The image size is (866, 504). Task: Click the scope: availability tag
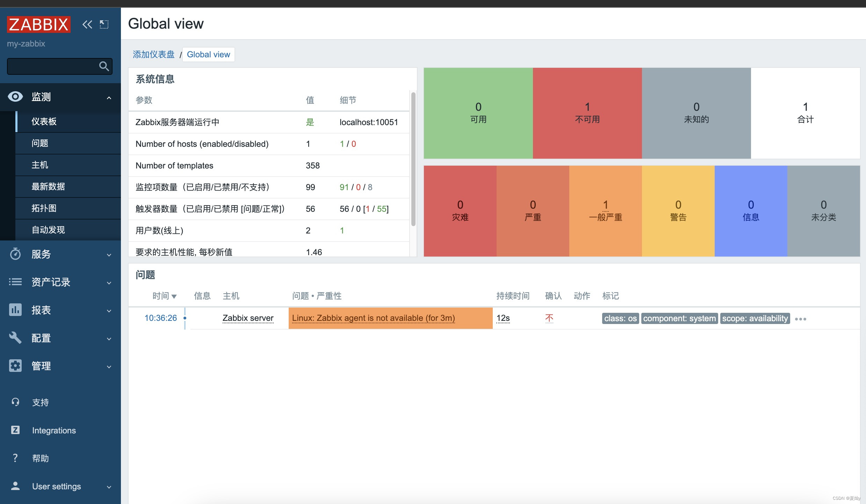click(755, 318)
